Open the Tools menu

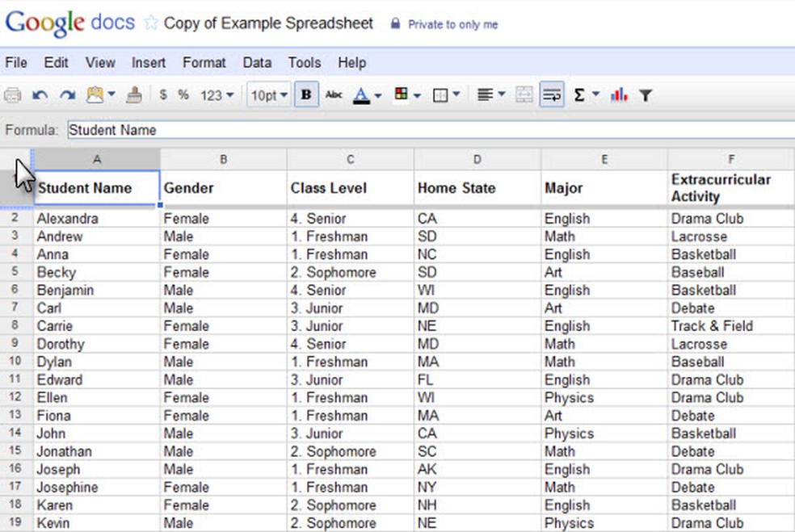click(305, 63)
